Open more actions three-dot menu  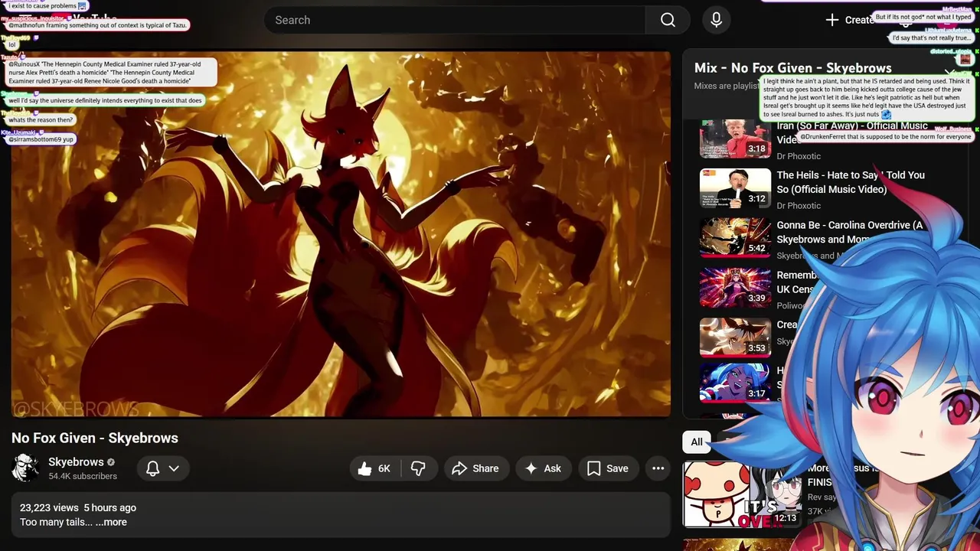tap(658, 468)
